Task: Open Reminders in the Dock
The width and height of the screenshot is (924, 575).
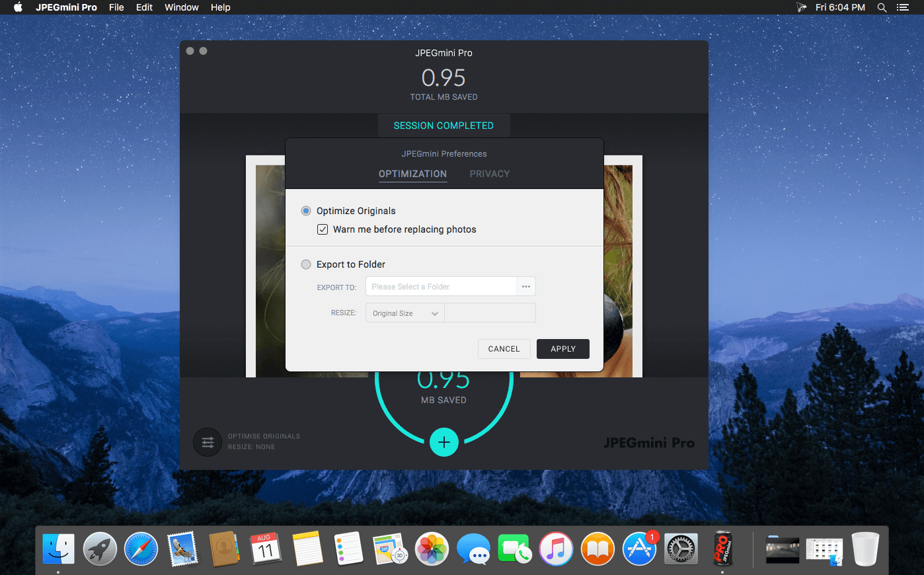Action: pyautogui.click(x=348, y=549)
